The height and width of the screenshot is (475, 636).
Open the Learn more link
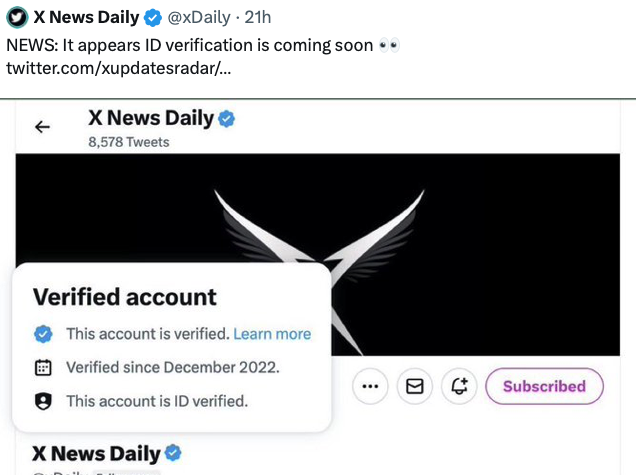click(x=272, y=334)
